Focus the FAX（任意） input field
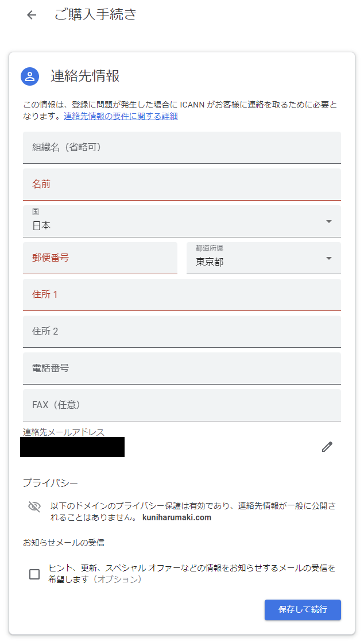 coord(182,405)
